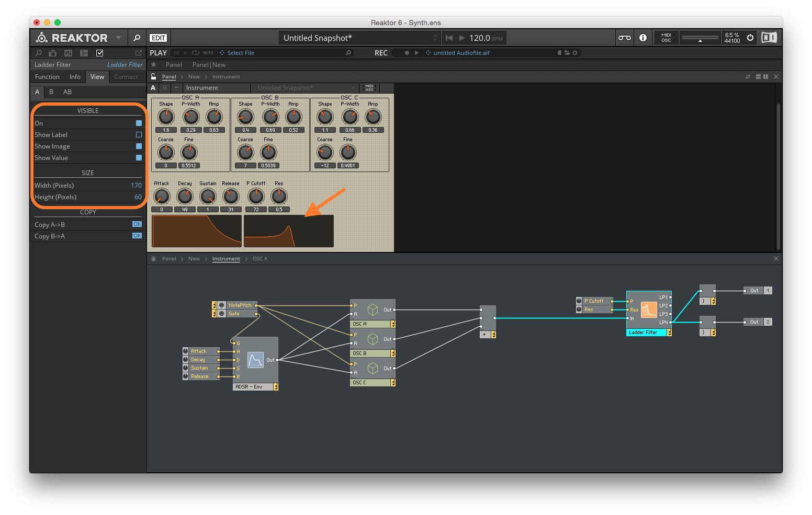Image resolution: width=812 pixels, height=515 pixels.
Task: Click the Panel breadcrumb in the upper pane
Action: point(169,77)
